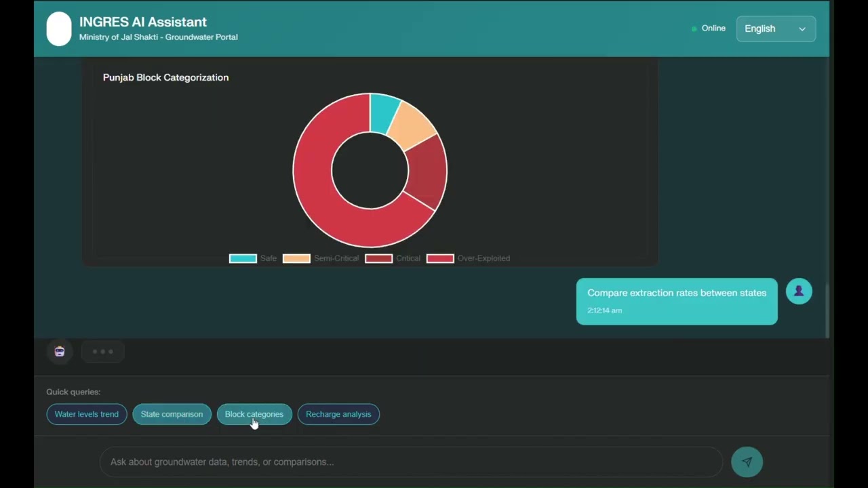Click the 2:12:14 am message timestamp
The width and height of the screenshot is (868, 488).
click(x=605, y=310)
